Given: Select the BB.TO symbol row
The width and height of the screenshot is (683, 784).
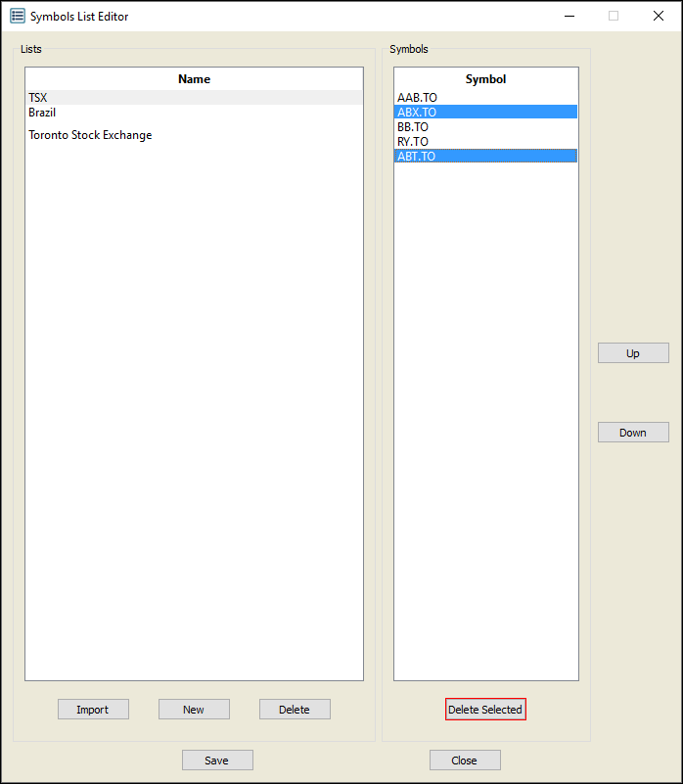Looking at the screenshot, I should [413, 127].
